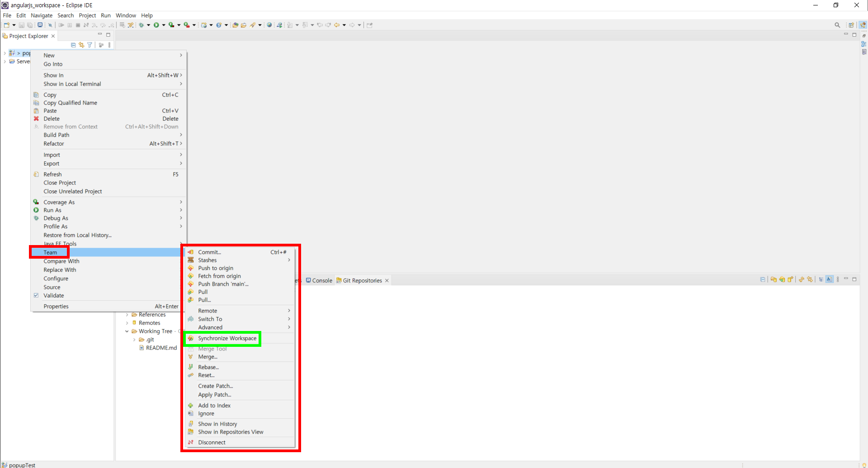
Task: Click the green Run toolbar button
Action: 156,25
